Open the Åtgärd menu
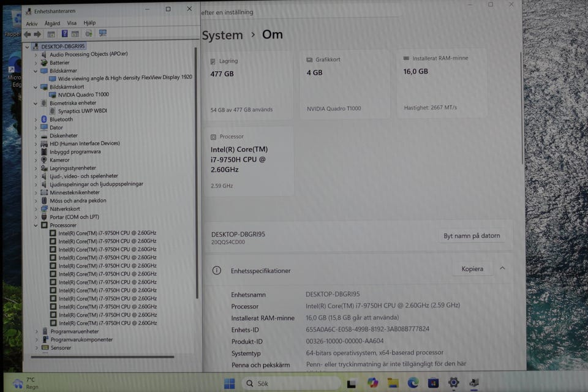The image size is (588, 392). (52, 23)
